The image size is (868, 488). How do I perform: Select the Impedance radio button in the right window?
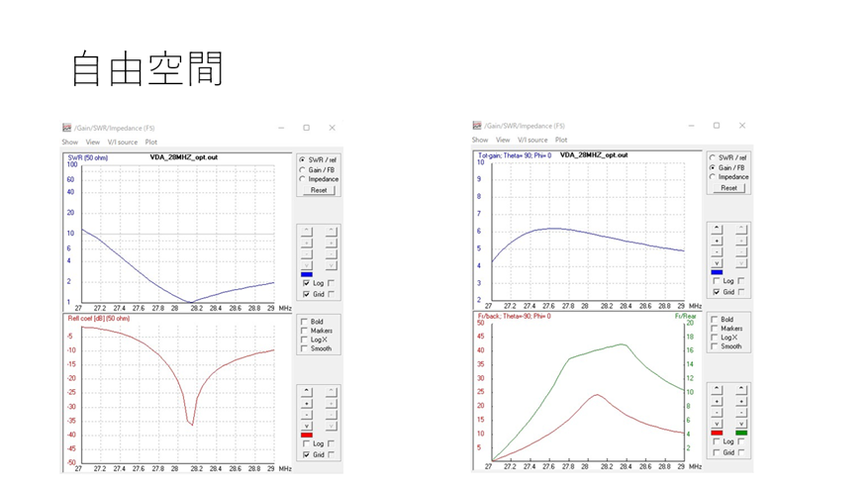coord(713,177)
